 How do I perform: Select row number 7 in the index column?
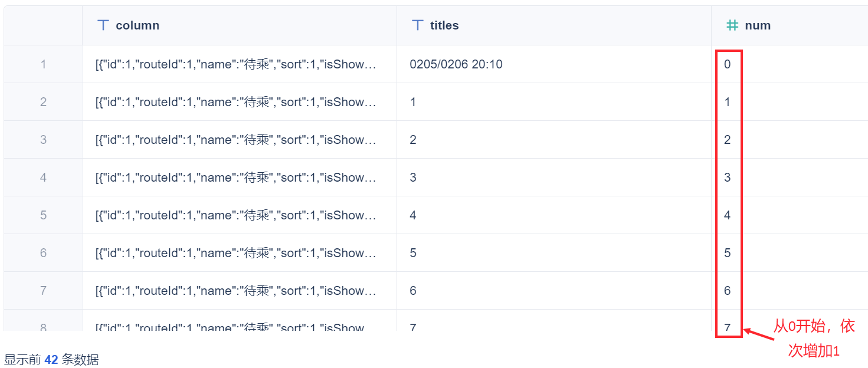coord(43,291)
